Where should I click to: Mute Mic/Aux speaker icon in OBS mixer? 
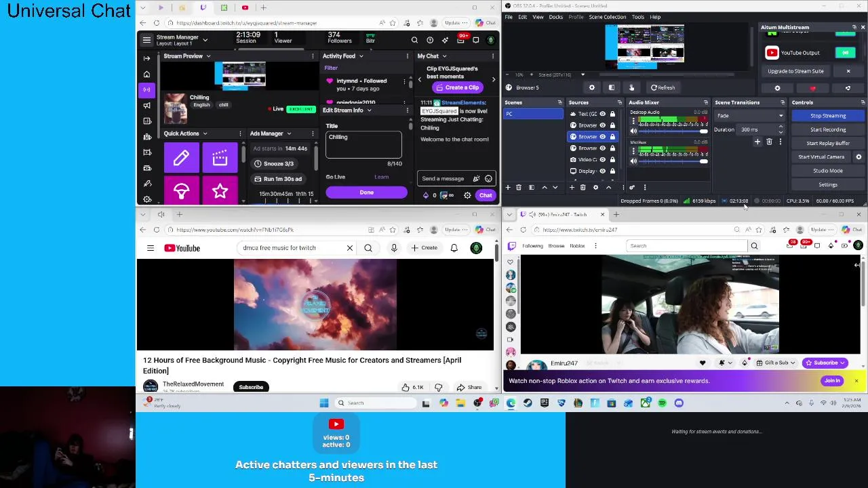pyautogui.click(x=634, y=161)
